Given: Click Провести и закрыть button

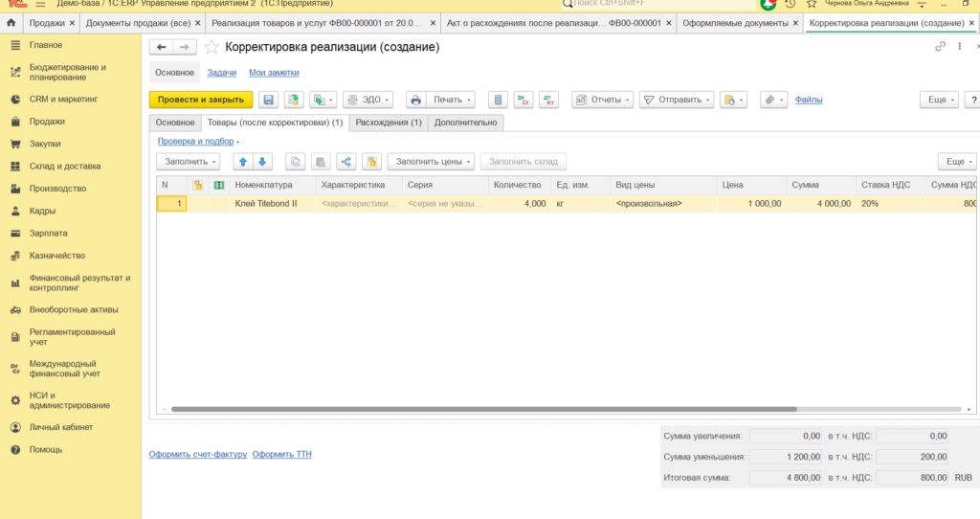Looking at the screenshot, I should click(x=201, y=100).
